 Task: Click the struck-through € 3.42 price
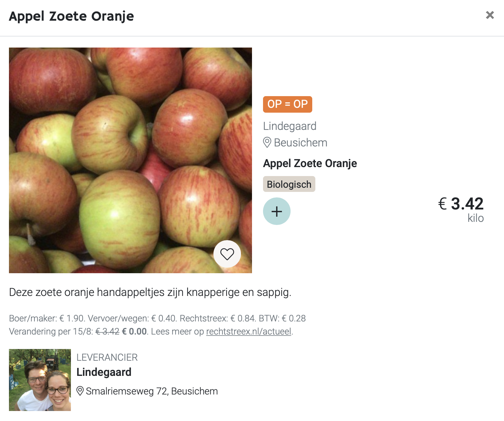(x=107, y=331)
